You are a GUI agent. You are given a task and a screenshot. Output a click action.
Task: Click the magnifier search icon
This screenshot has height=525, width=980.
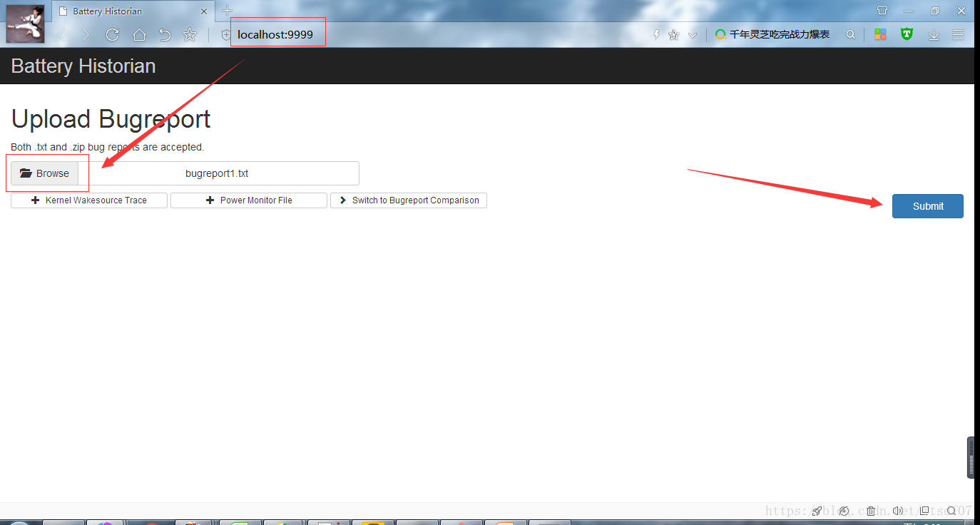[850, 34]
